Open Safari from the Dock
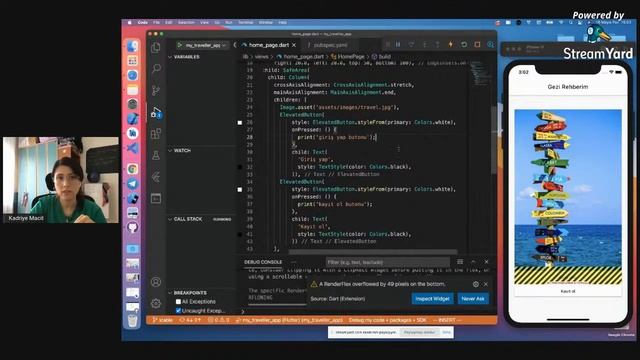 [132, 76]
